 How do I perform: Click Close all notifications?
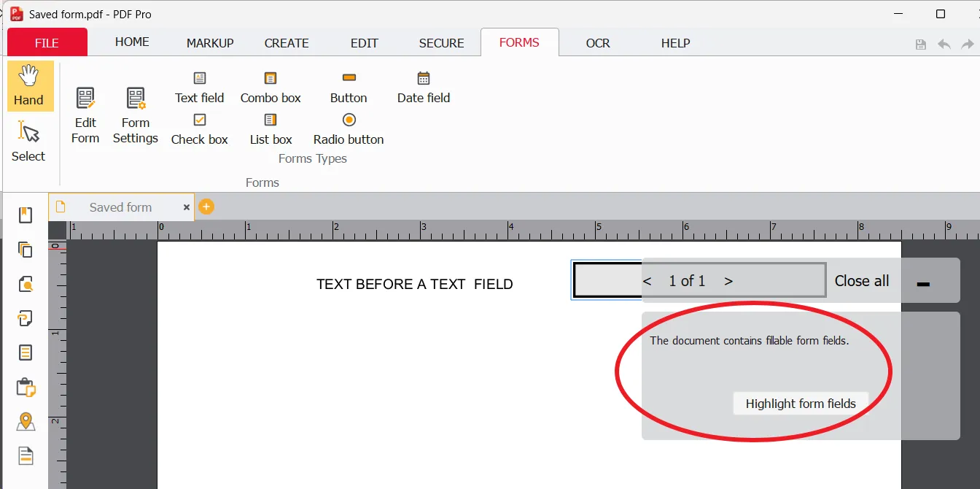[x=862, y=281]
